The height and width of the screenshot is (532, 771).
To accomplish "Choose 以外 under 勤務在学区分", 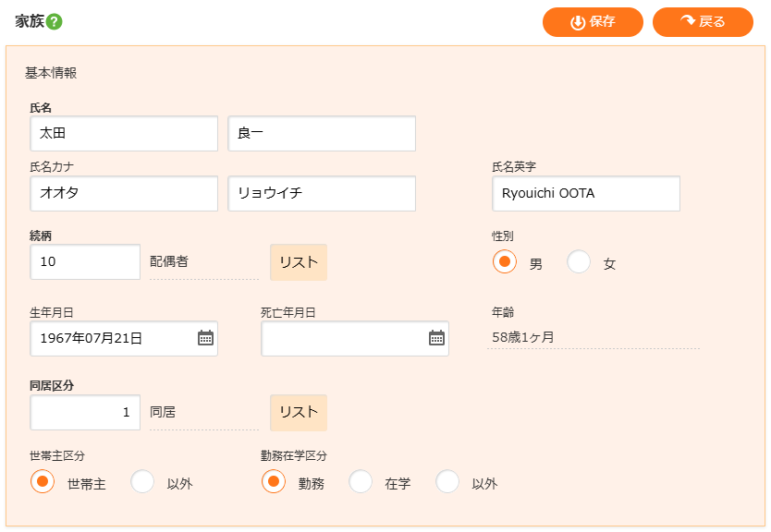I will point(447,481).
